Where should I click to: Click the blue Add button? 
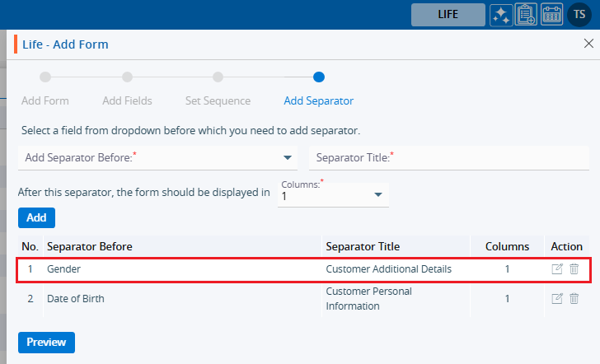pos(36,217)
